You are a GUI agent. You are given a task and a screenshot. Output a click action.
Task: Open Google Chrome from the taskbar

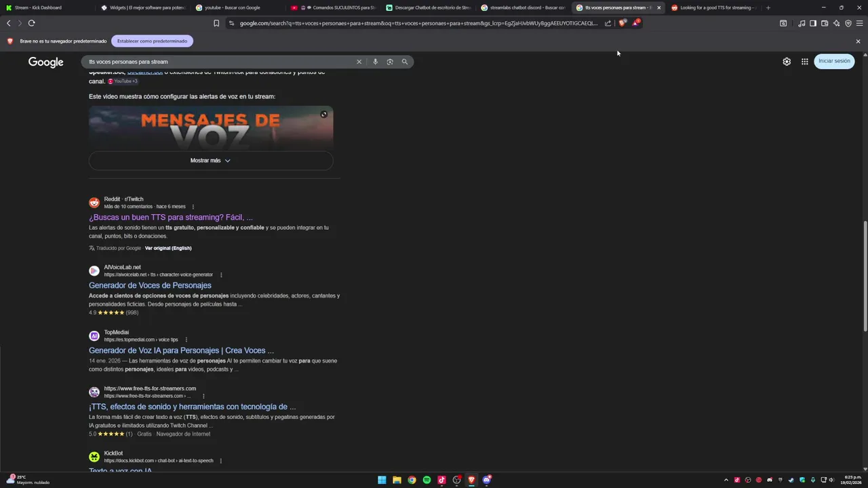point(412,480)
